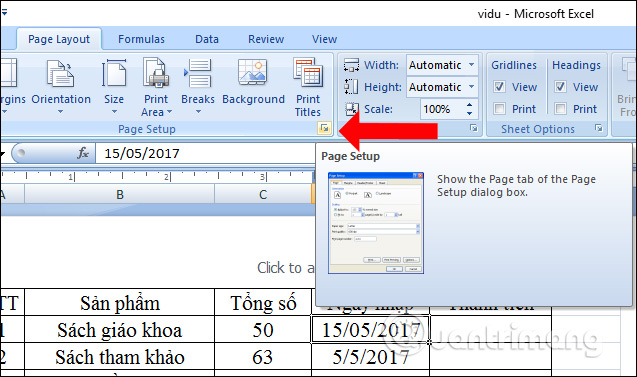Select cell 'Tổng số'

(263, 303)
